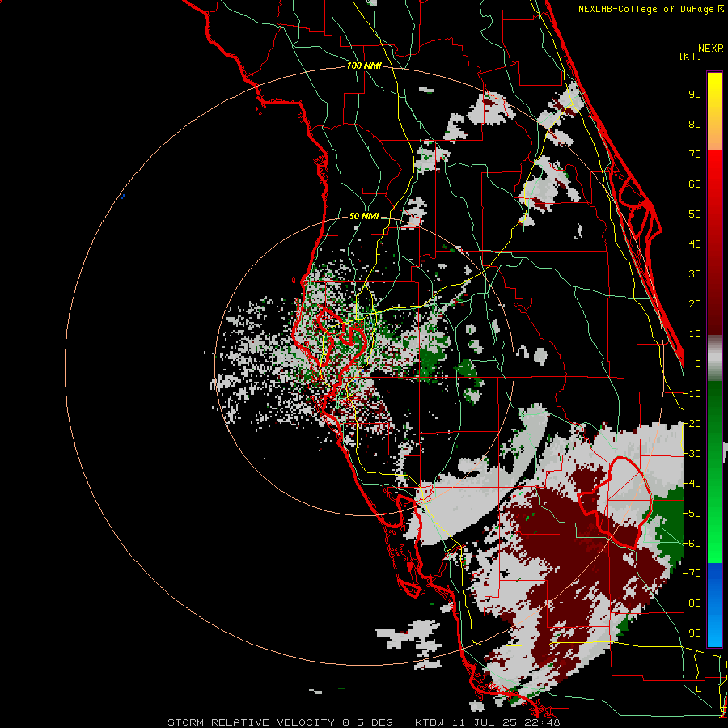Select the positive 40 scale value
The height and width of the screenshot is (728, 728).
[x=695, y=243]
